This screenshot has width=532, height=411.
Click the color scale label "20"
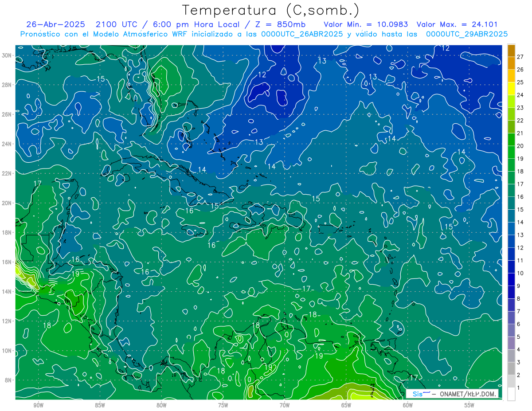[x=520, y=146]
